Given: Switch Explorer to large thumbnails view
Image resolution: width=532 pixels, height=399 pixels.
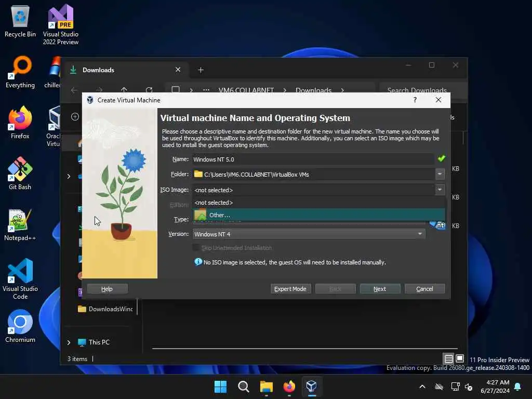Looking at the screenshot, I should [460, 358].
